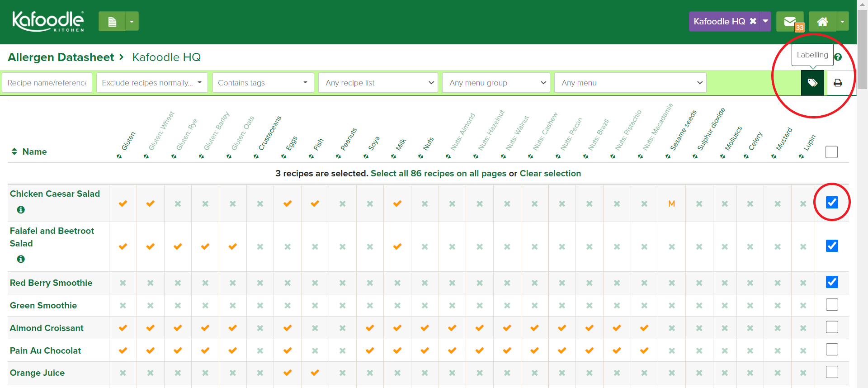Click Gluten tick in Pain Au Chocolat row
This screenshot has width=868, height=388.
(123, 350)
